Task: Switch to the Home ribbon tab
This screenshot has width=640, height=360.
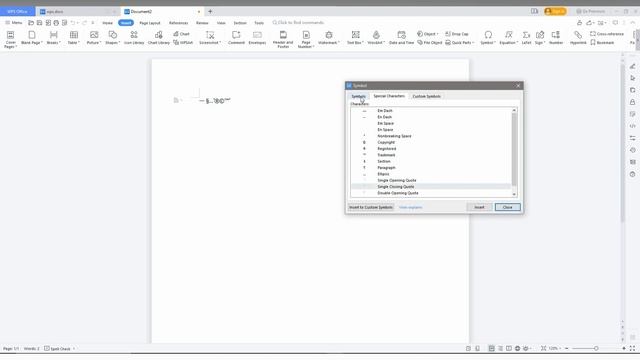Action: 107,23
